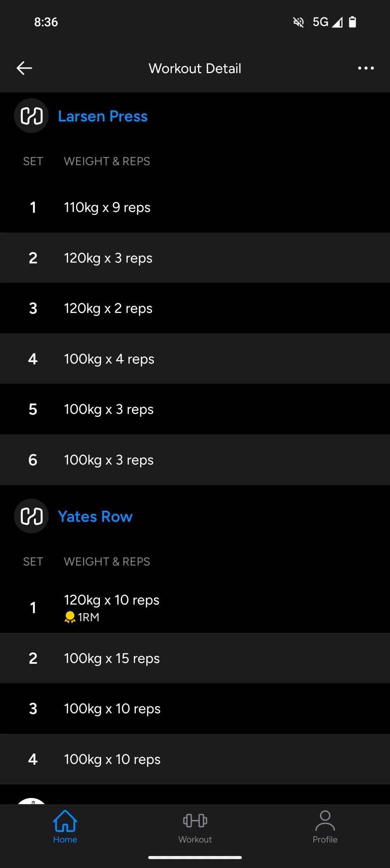Select Larsen Press set 1 110kg row
390x868 pixels.
click(x=195, y=207)
